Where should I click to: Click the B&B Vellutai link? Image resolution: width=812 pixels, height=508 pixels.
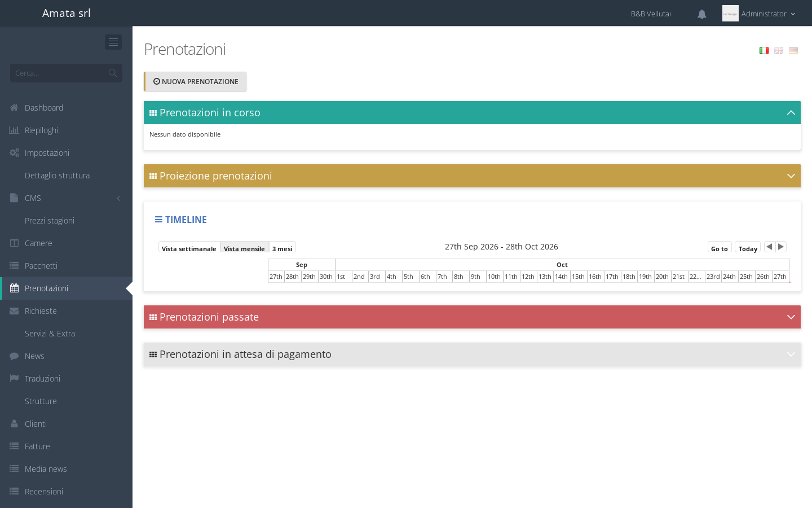(651, 14)
